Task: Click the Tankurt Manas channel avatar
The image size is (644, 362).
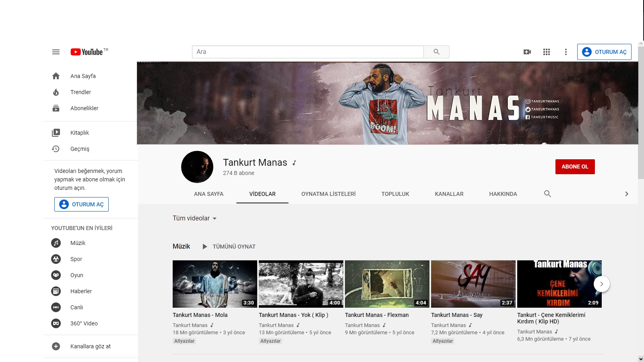Action: click(197, 167)
